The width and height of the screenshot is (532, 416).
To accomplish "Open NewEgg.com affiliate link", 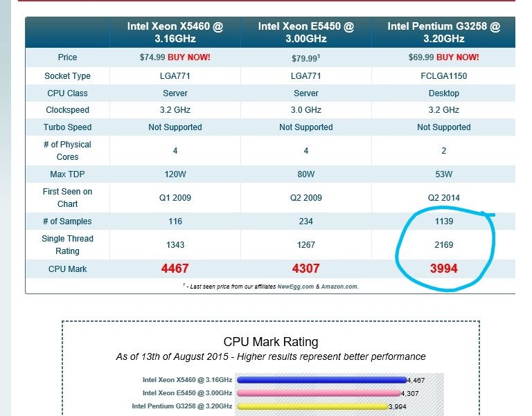I will click(x=296, y=287).
